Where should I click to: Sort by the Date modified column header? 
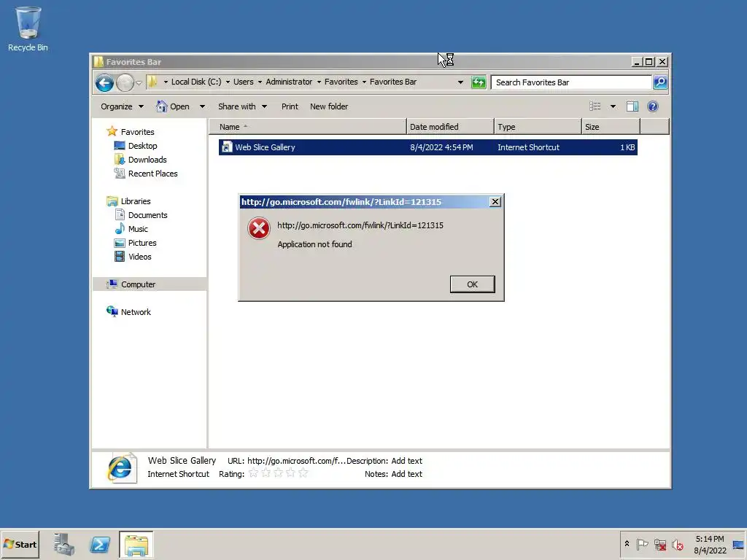pyautogui.click(x=450, y=127)
